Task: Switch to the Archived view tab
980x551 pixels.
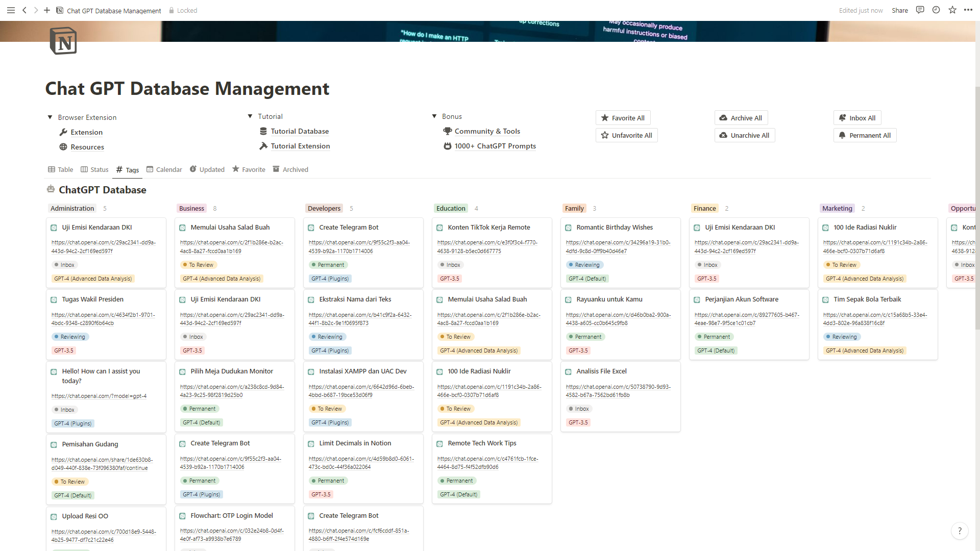Action: coord(290,169)
